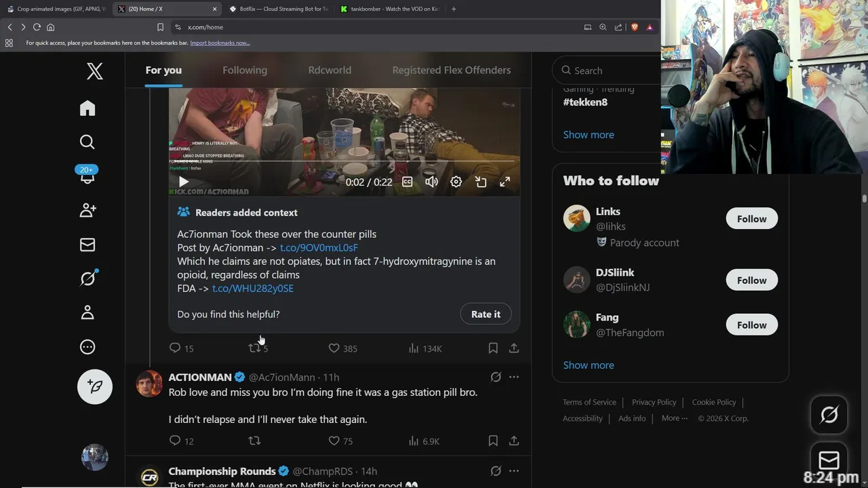Ask Grok about ACTIONMAN's post
This screenshot has height=488, width=868.
[496, 377]
